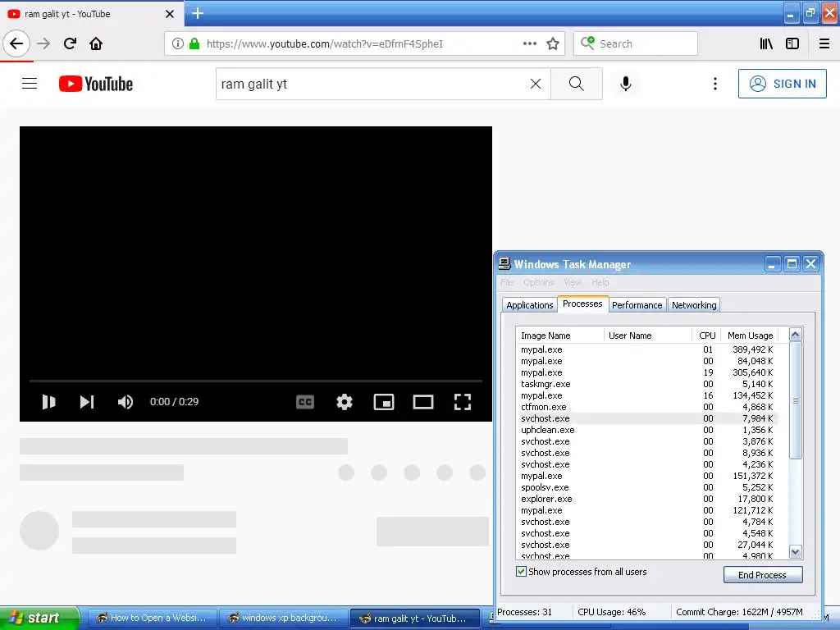The width and height of the screenshot is (840, 630).
Task: Select mypal.exe row using 389,492 K
Action: pyautogui.click(x=647, y=349)
